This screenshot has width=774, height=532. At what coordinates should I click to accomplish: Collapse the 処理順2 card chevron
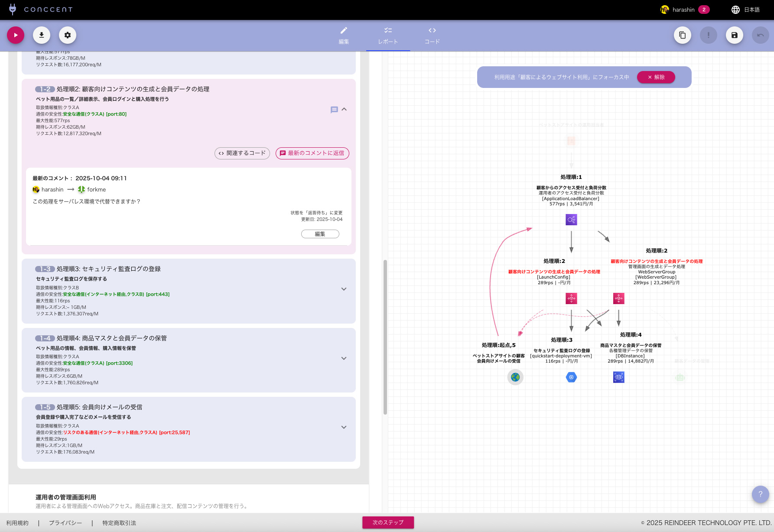coord(344,110)
